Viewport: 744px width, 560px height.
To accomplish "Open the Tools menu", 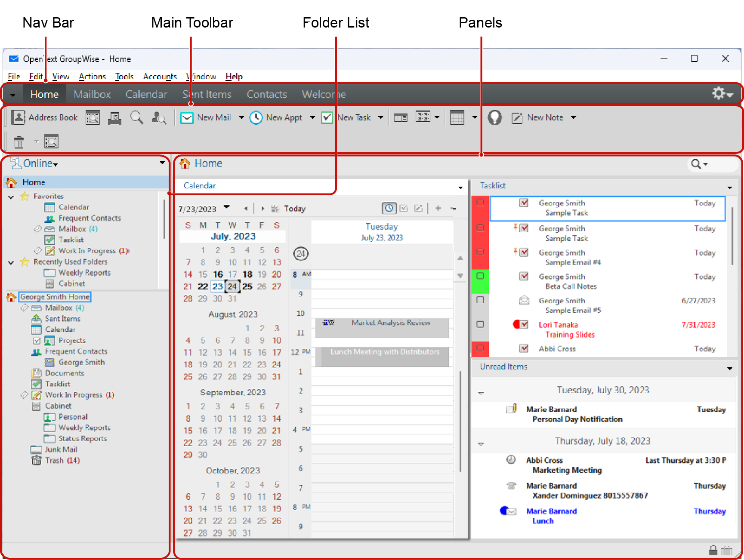I will point(124,76).
